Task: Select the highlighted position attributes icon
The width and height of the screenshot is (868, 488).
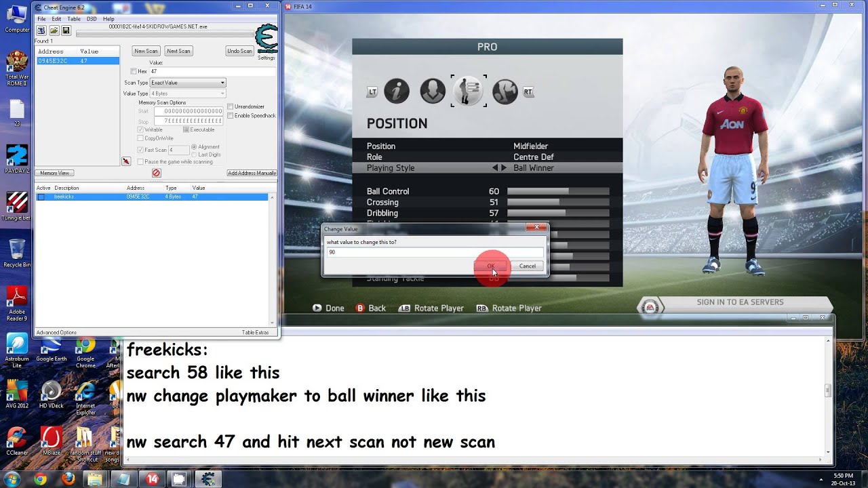Action: click(x=469, y=91)
